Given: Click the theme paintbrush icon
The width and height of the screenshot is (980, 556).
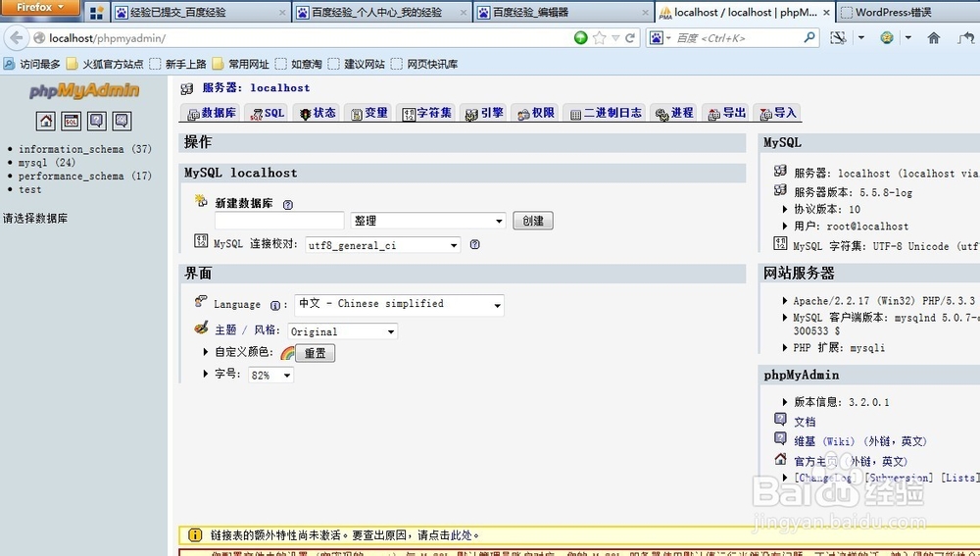Looking at the screenshot, I should (x=201, y=328).
